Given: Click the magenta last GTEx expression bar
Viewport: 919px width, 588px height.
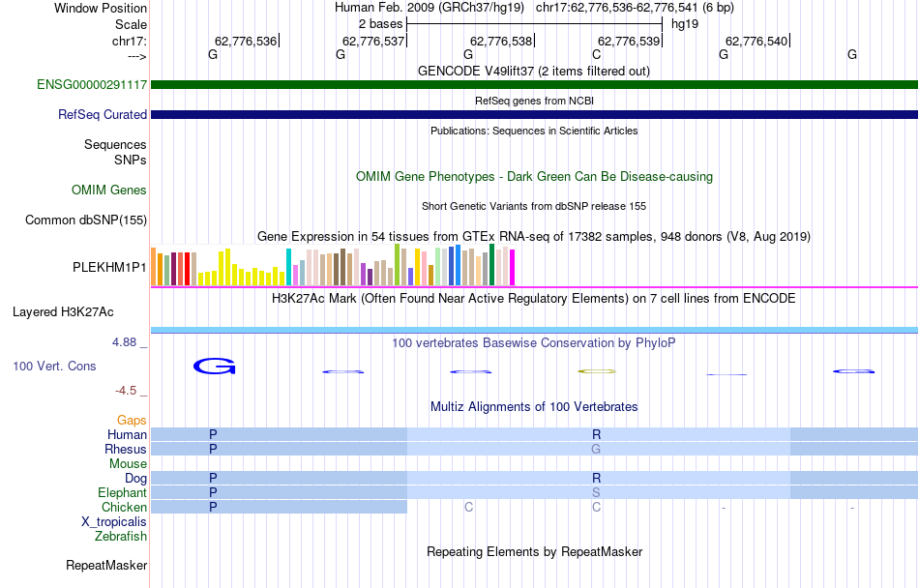Looking at the screenshot, I should [x=513, y=268].
